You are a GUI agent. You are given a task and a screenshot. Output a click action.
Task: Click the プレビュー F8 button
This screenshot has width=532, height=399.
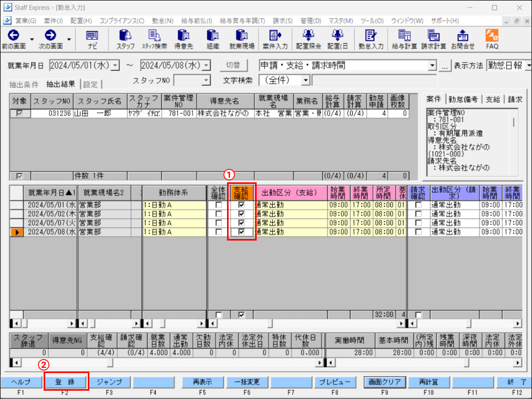[x=335, y=382]
